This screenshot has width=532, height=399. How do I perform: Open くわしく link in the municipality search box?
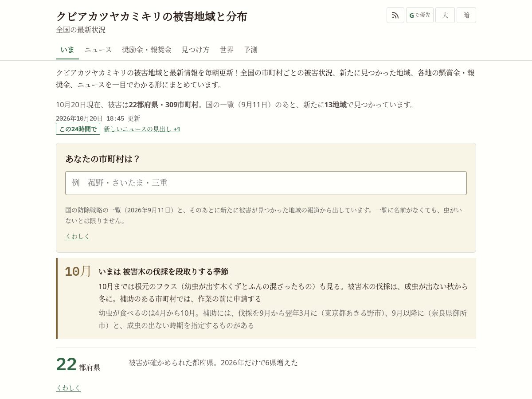pos(78,236)
